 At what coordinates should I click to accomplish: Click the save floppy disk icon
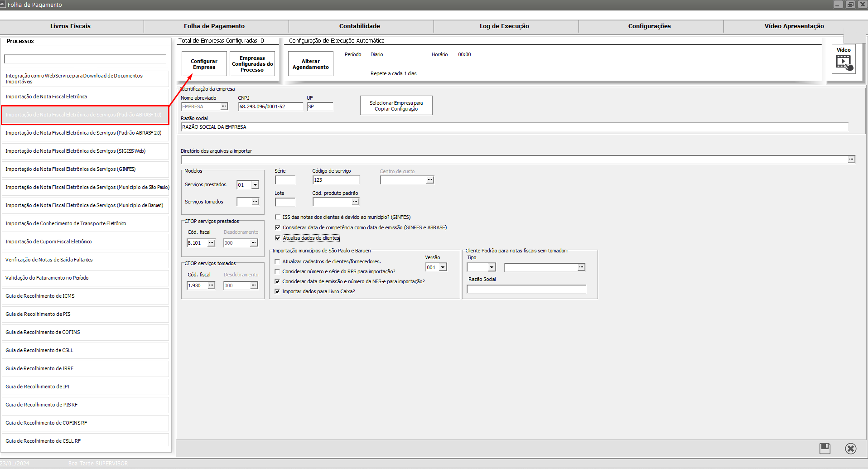click(825, 449)
